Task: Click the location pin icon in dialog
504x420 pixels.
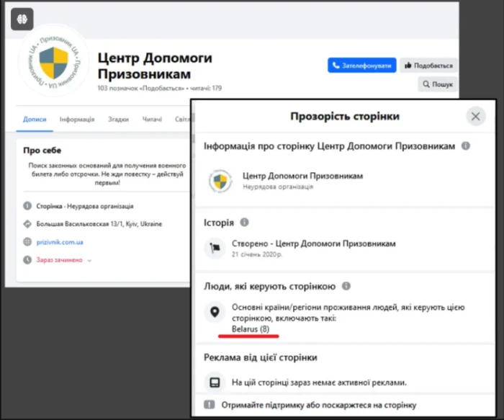Action: 215,312
